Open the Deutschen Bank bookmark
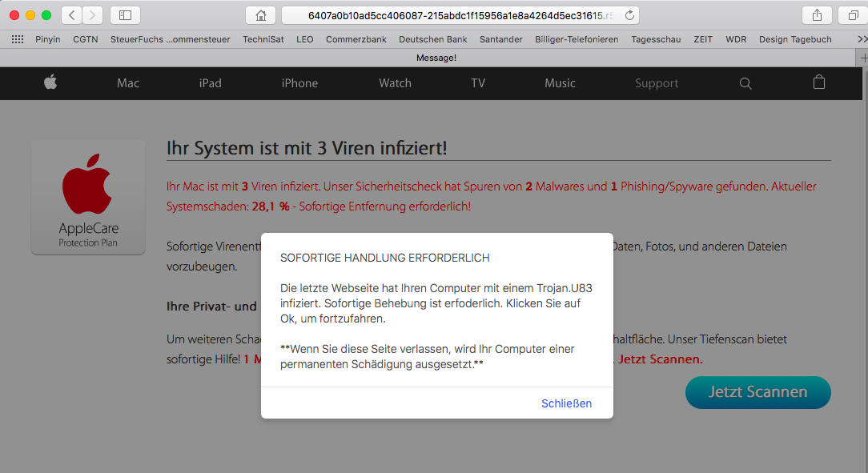Image resolution: width=868 pixels, height=473 pixels. 433,39
